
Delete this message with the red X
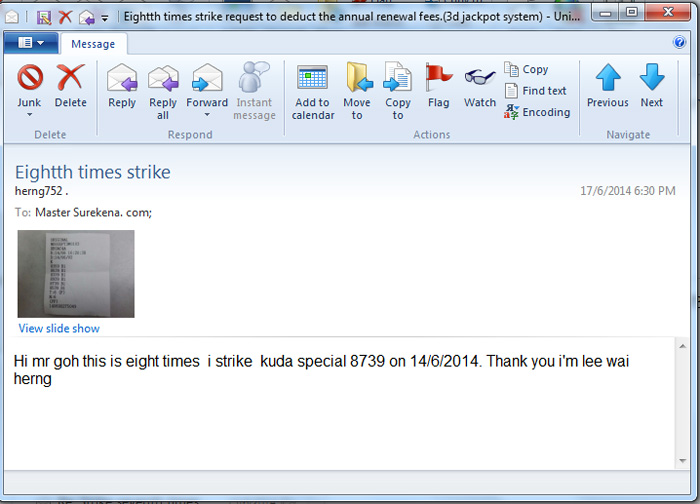pyautogui.click(x=70, y=78)
